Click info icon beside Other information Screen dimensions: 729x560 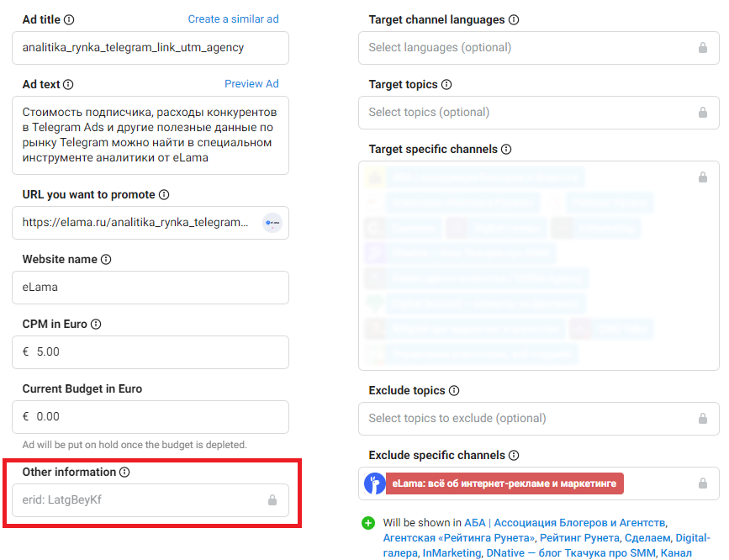coord(124,472)
